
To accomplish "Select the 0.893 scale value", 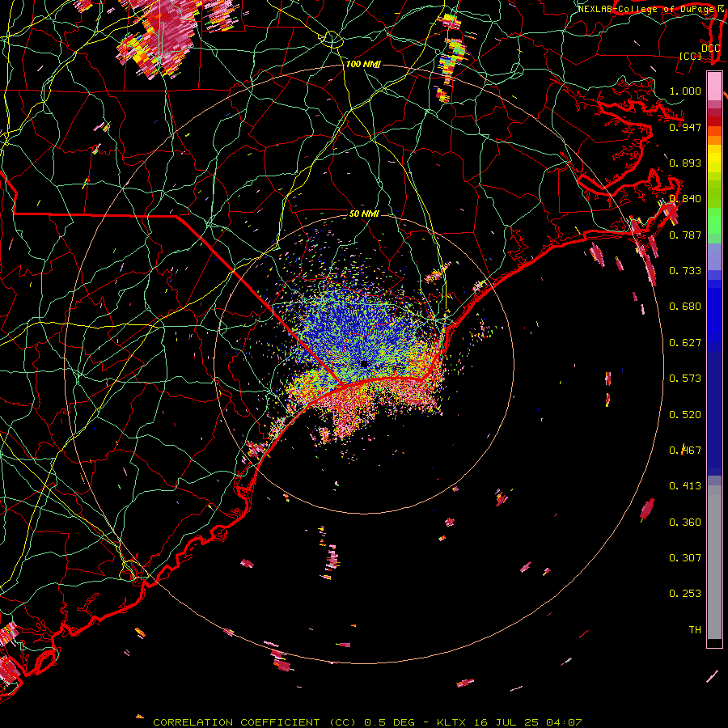I will pyautogui.click(x=685, y=163).
